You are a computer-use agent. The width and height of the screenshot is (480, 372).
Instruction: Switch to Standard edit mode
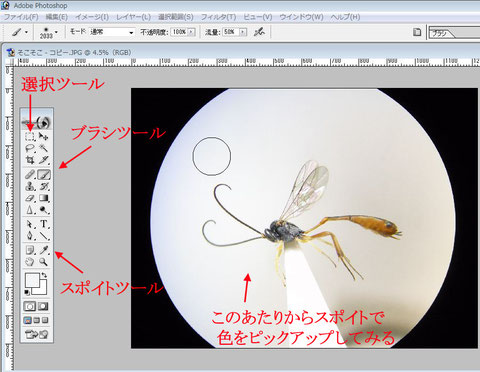(30, 306)
